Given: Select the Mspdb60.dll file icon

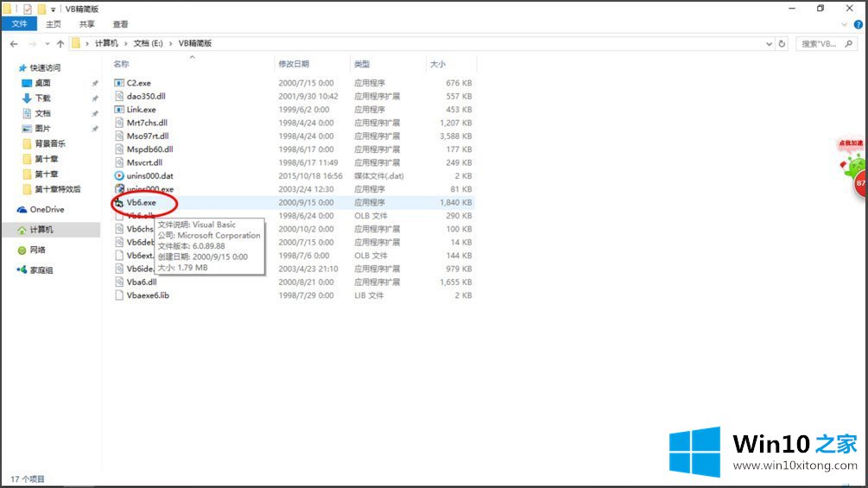Looking at the screenshot, I should pos(118,149).
